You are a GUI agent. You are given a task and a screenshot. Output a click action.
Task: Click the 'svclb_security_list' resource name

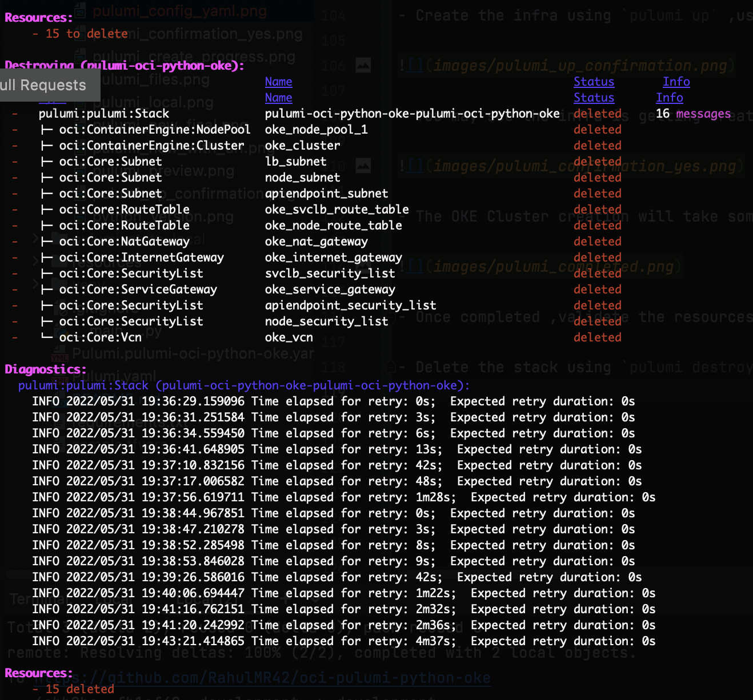coord(330,273)
